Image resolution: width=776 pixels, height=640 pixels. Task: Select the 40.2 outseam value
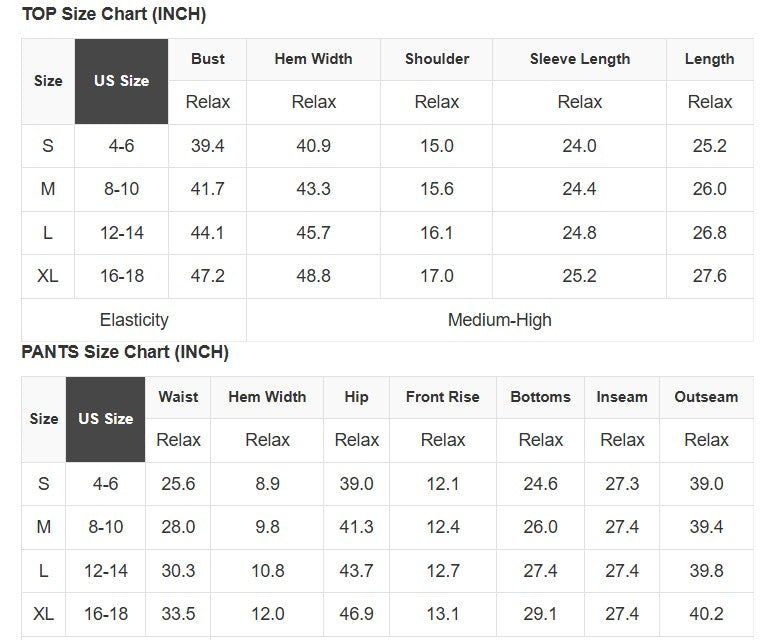tap(706, 614)
